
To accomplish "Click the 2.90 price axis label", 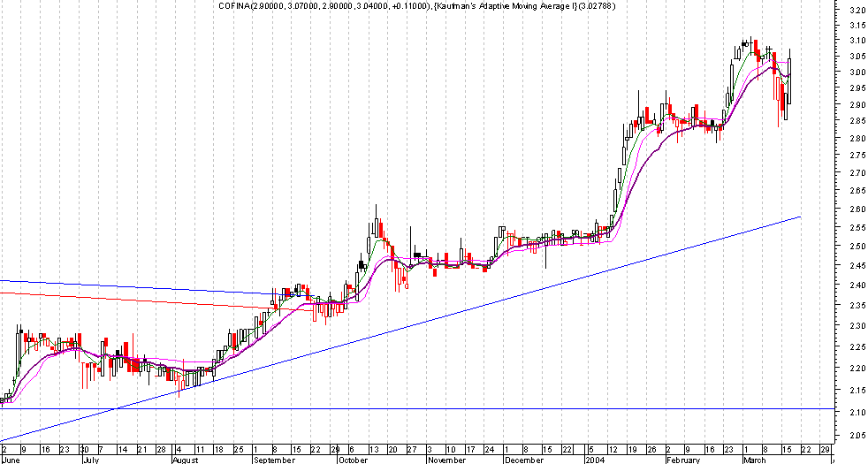I will (x=857, y=104).
